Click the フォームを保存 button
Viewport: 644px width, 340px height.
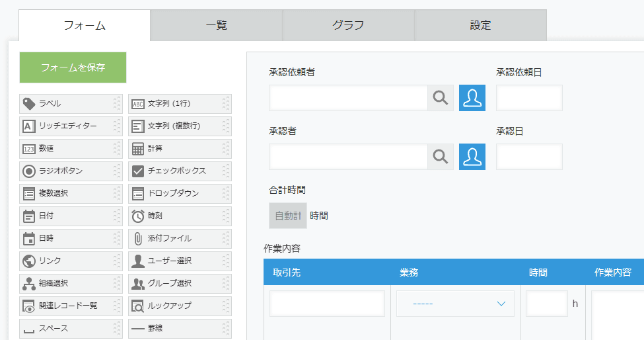[x=73, y=67]
